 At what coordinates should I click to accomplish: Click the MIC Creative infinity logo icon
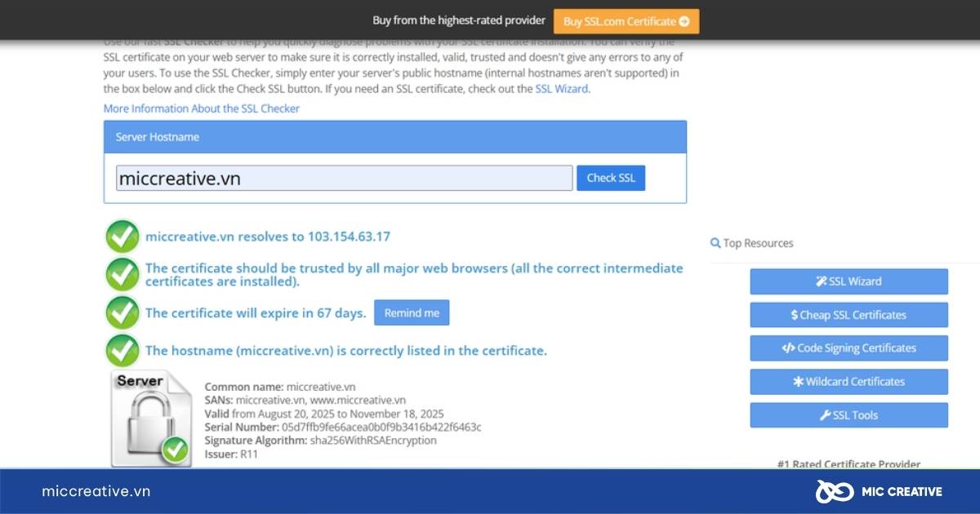point(835,491)
